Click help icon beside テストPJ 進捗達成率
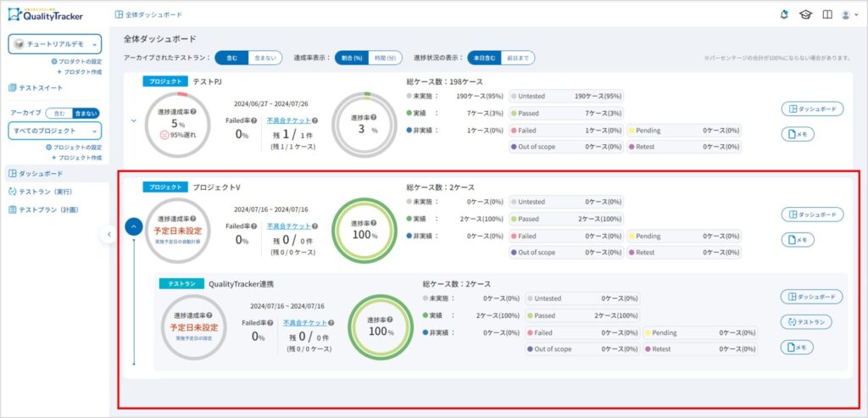This screenshot has width=868, height=418. pos(195,112)
